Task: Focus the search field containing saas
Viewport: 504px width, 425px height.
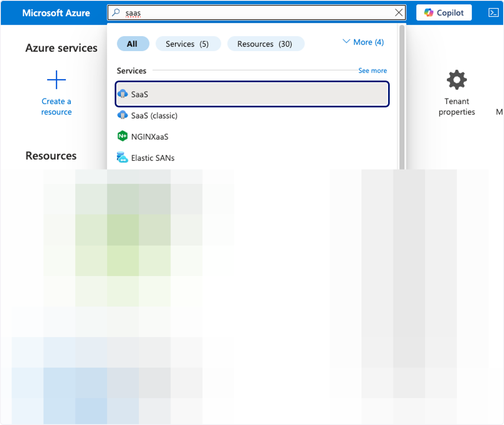Action: 257,13
